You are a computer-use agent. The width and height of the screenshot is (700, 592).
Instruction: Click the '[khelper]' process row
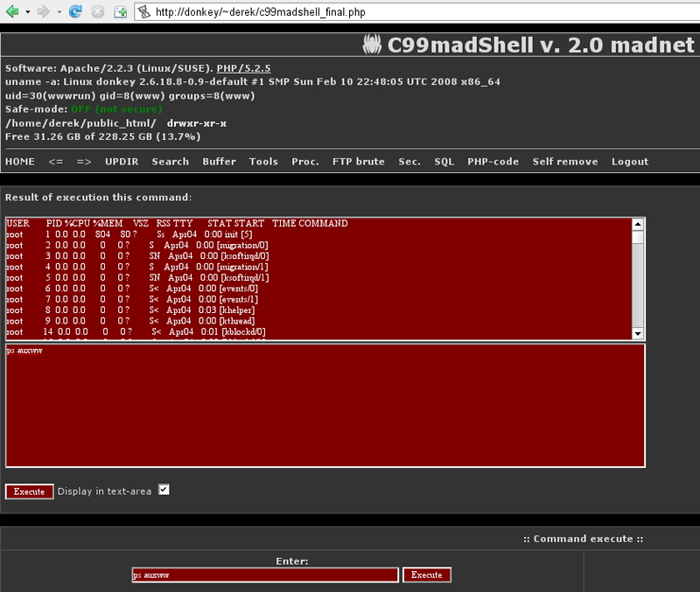coord(130,310)
